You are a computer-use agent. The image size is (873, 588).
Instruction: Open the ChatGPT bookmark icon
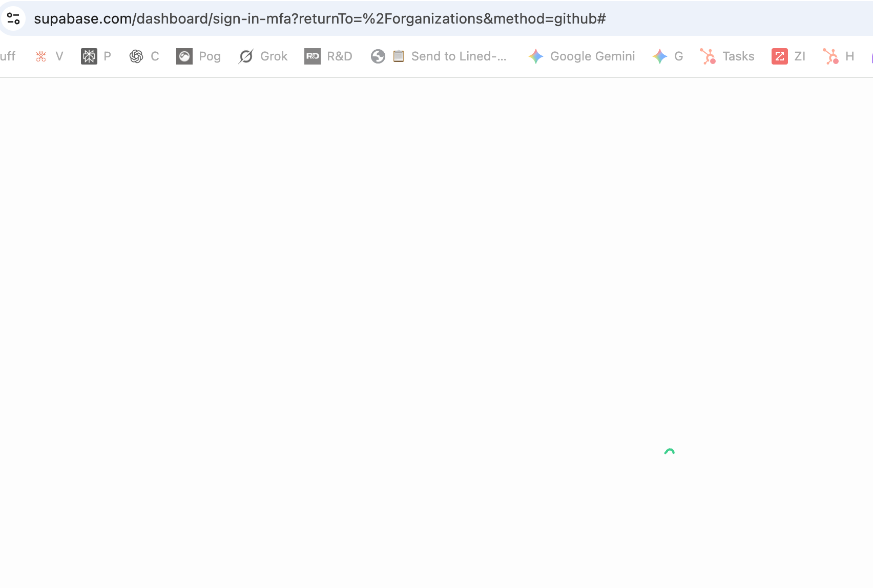tap(136, 56)
